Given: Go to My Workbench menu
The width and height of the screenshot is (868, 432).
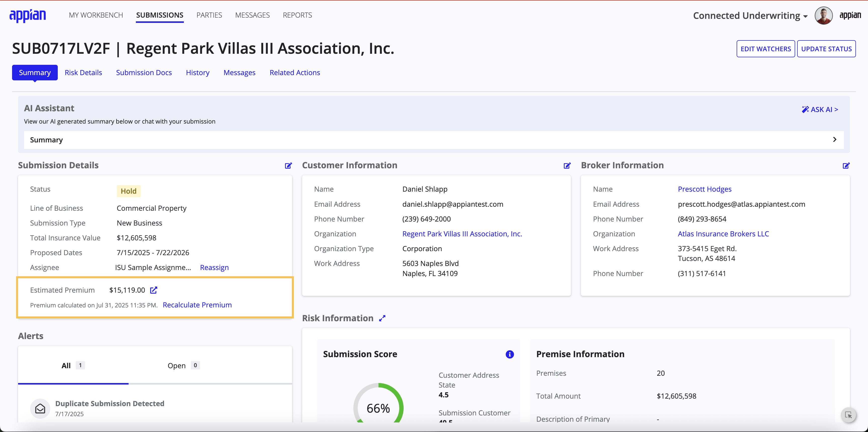Looking at the screenshot, I should [x=96, y=15].
